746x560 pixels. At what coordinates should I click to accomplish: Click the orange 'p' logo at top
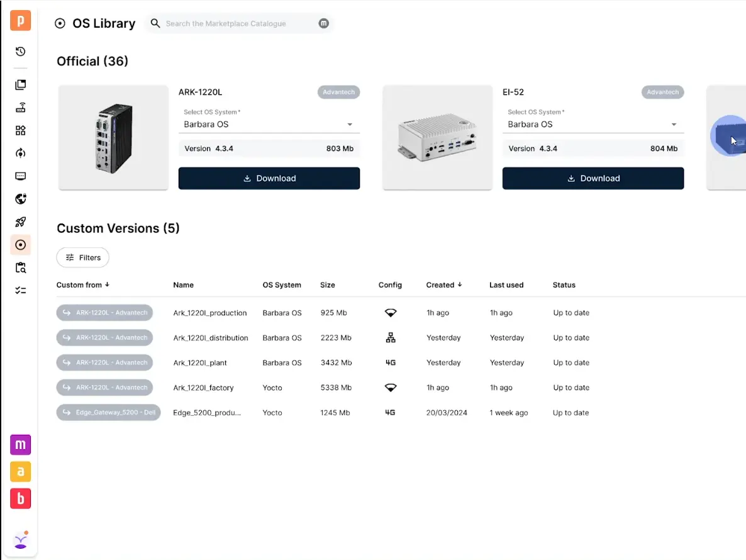tap(21, 21)
